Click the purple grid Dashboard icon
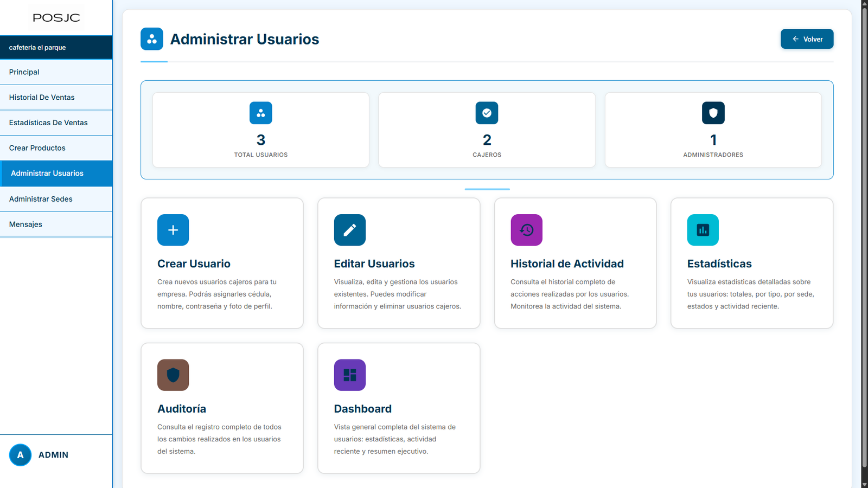Viewport: 868px width, 488px height. click(x=350, y=375)
